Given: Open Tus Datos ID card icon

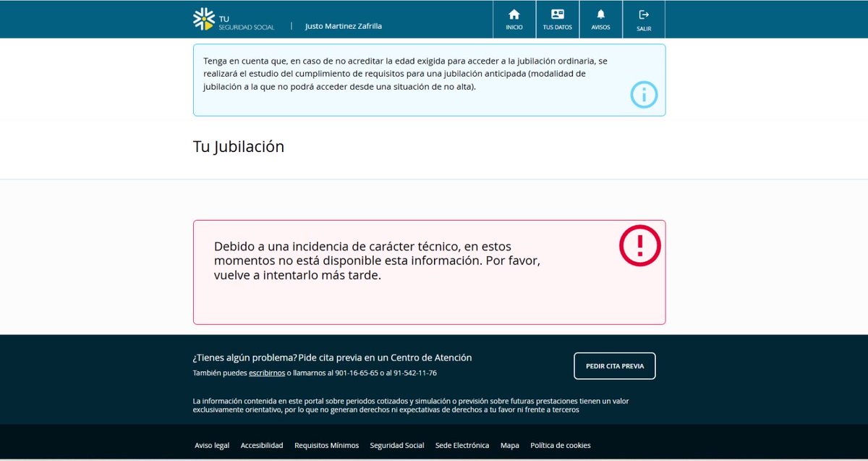Looking at the screenshot, I should pos(557,20).
